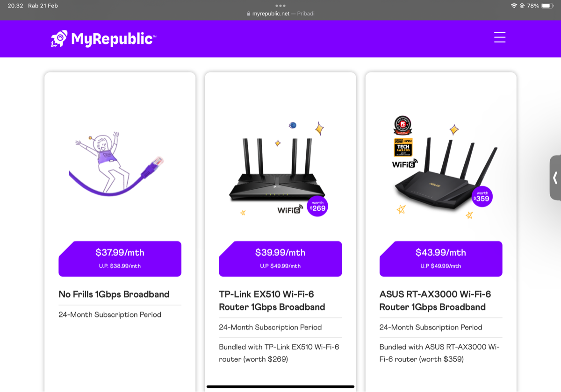
Task: Open No Frills 1Gbps Broadband plan title
Action: [x=114, y=294]
